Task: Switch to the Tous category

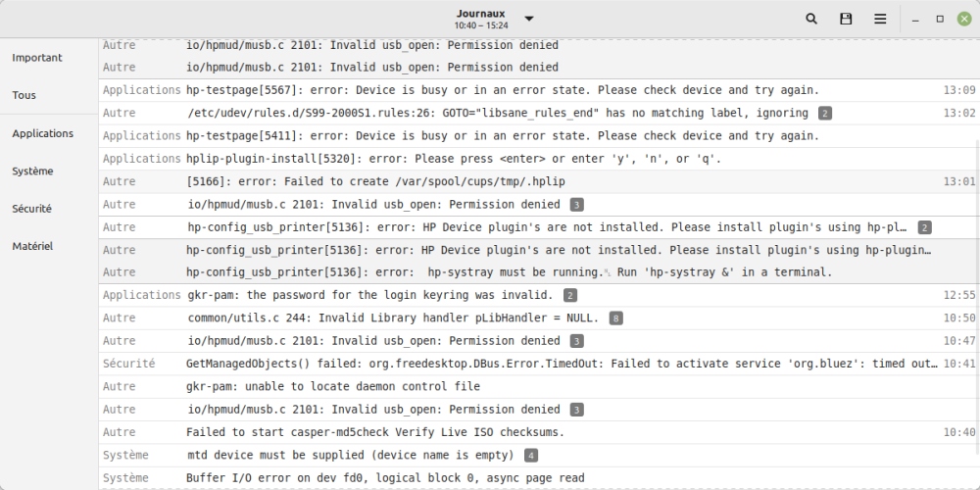Action: pos(24,95)
